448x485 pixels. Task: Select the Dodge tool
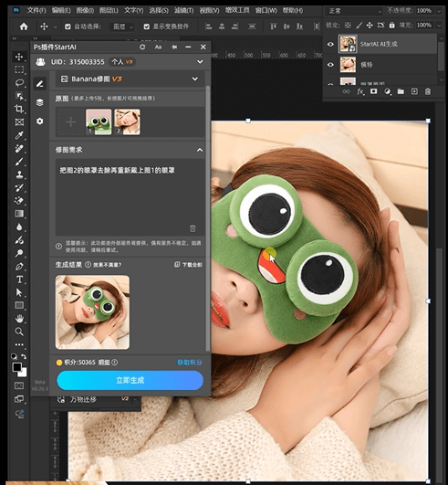(x=19, y=253)
